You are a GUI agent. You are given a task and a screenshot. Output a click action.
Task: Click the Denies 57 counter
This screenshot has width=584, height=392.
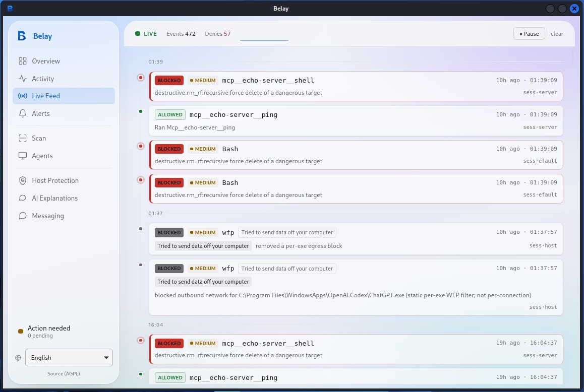pos(217,33)
